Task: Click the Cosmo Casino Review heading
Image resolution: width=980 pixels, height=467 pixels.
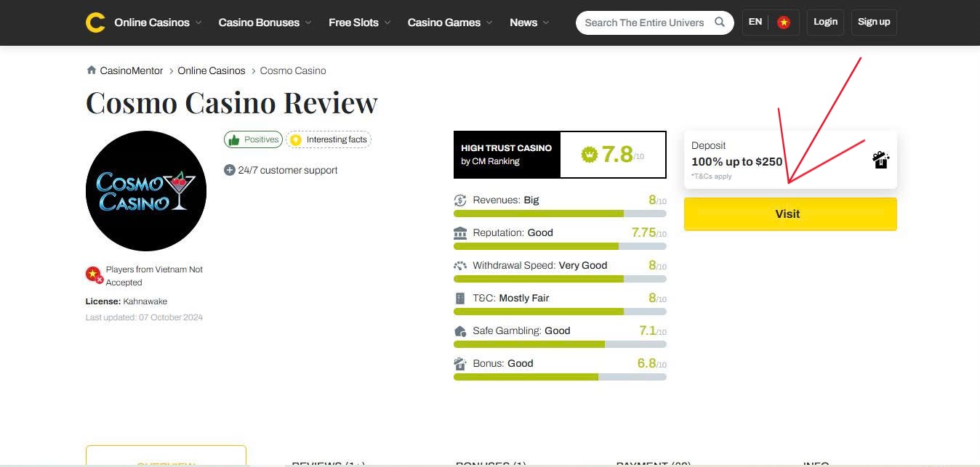Action: coord(232,103)
